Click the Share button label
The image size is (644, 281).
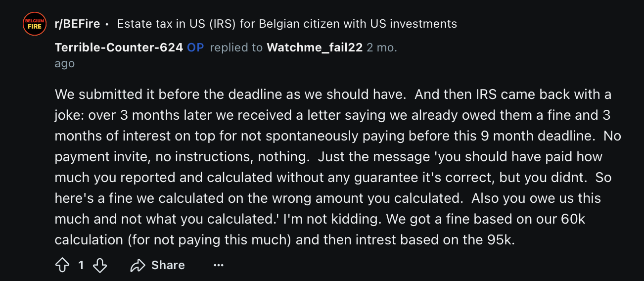[168, 265]
